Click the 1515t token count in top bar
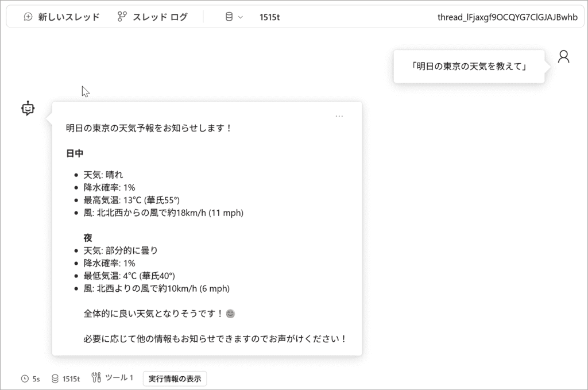This screenshot has width=588, height=390. click(x=269, y=17)
